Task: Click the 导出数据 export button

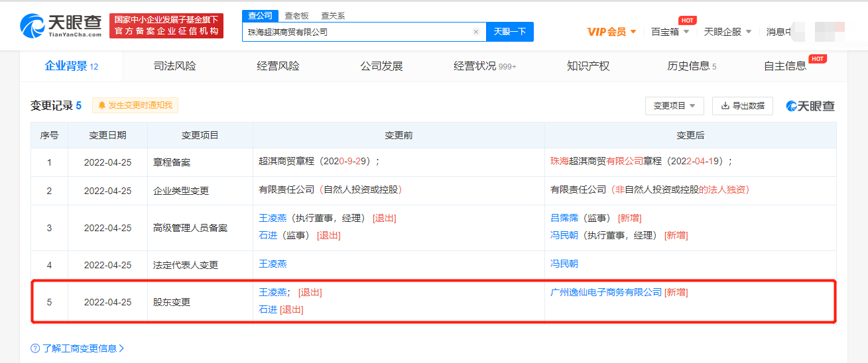Action: pos(743,106)
